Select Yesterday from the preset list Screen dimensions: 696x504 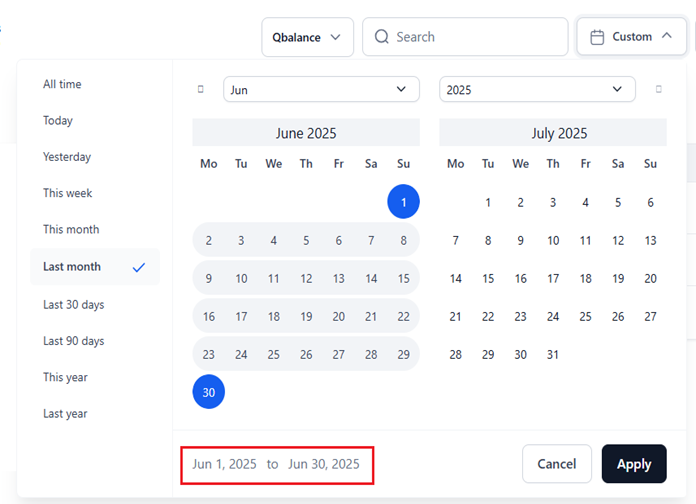(67, 157)
